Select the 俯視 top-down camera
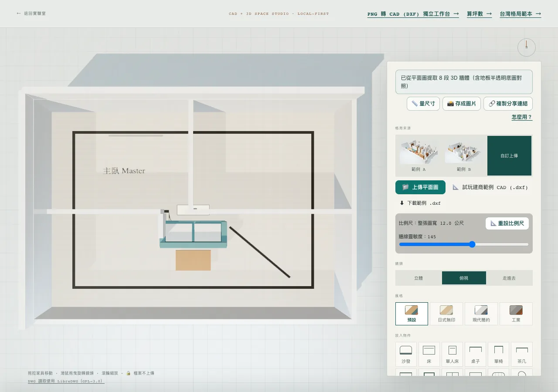This screenshot has height=392, width=558. coord(464,278)
